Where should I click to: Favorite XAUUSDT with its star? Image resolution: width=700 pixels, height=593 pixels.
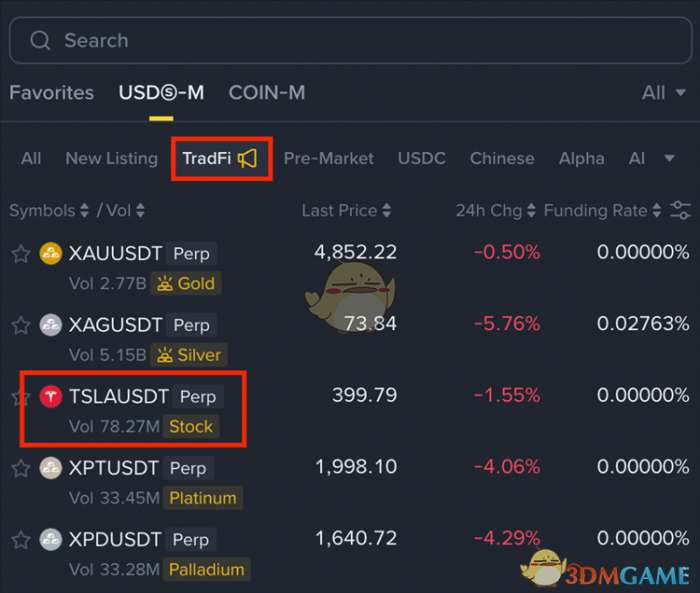(21, 254)
